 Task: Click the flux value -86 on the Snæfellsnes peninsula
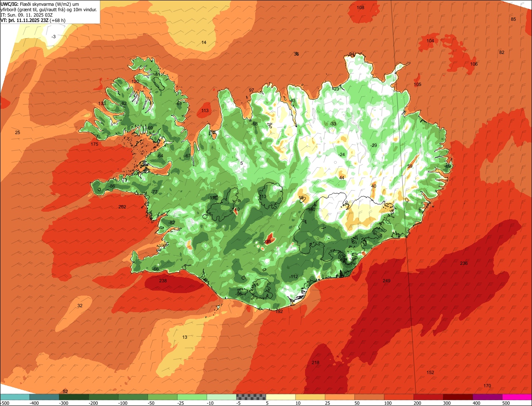tap(111, 186)
